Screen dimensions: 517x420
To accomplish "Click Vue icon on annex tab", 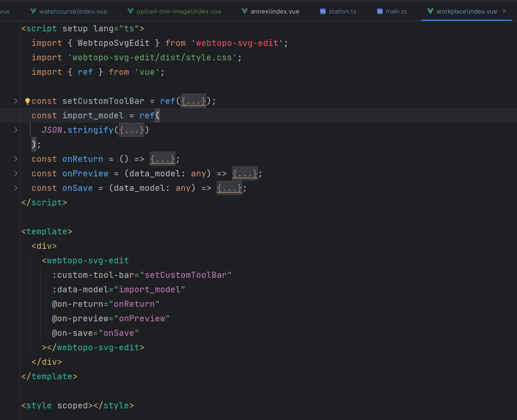I will pos(245,11).
